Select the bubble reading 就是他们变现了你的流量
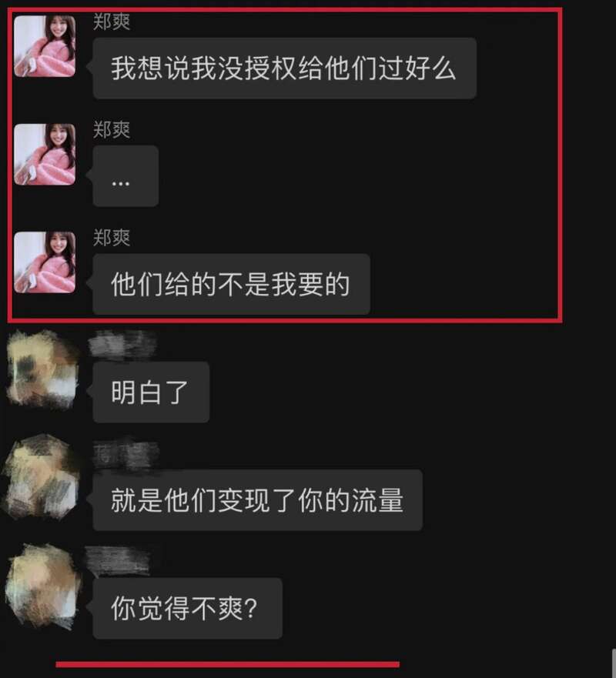Screen dimensions: 616x678 (x=257, y=500)
